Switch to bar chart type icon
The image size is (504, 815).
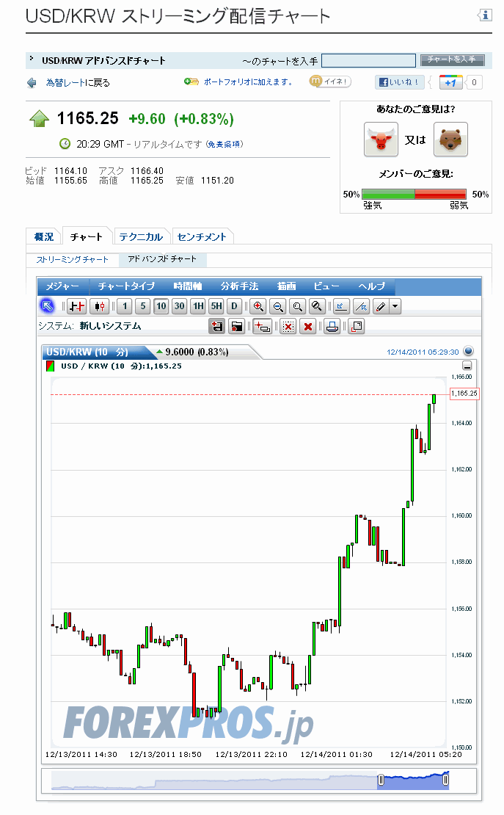(77, 306)
